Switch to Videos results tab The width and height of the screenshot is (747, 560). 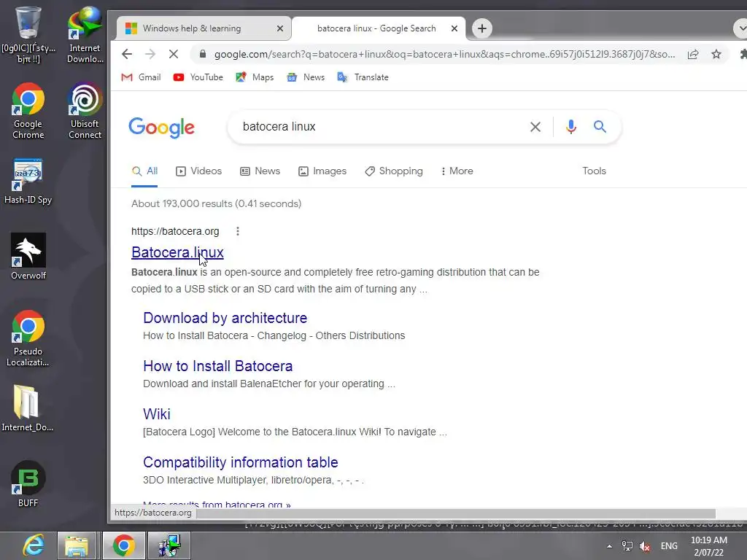[x=198, y=171]
